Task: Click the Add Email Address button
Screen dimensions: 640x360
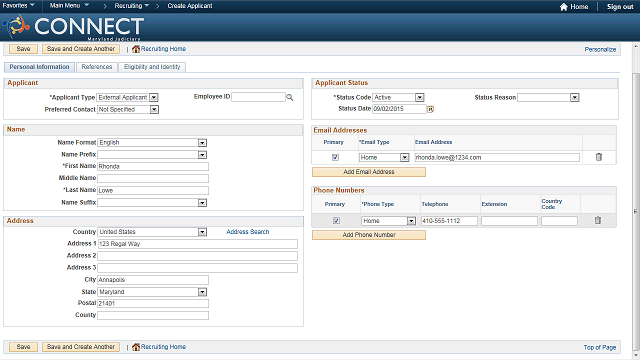Action: click(x=369, y=172)
